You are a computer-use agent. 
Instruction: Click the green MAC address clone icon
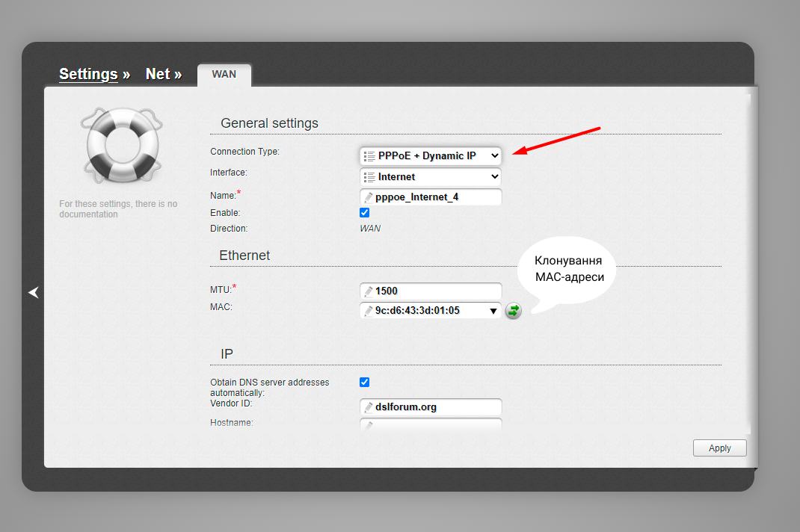point(513,311)
